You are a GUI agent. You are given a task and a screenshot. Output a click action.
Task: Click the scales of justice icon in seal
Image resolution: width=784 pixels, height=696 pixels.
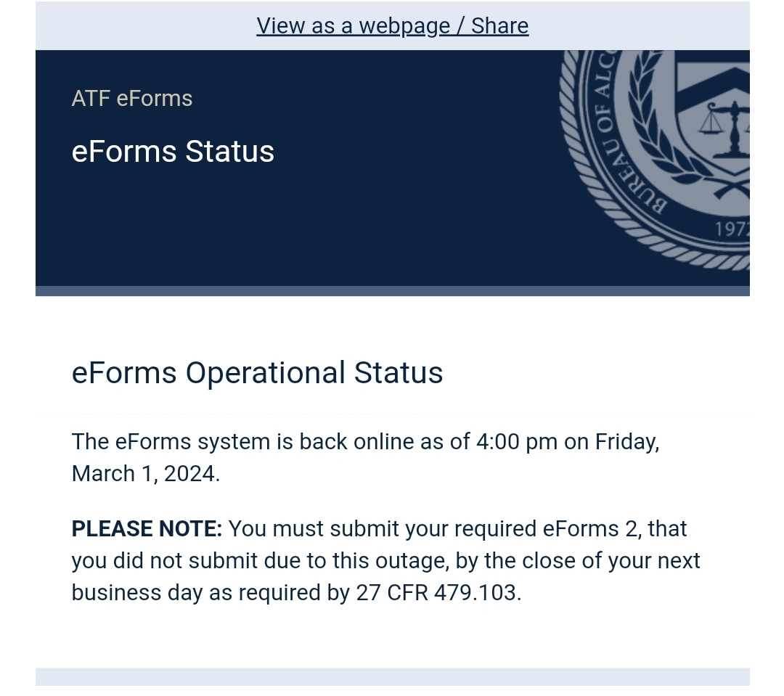725,126
